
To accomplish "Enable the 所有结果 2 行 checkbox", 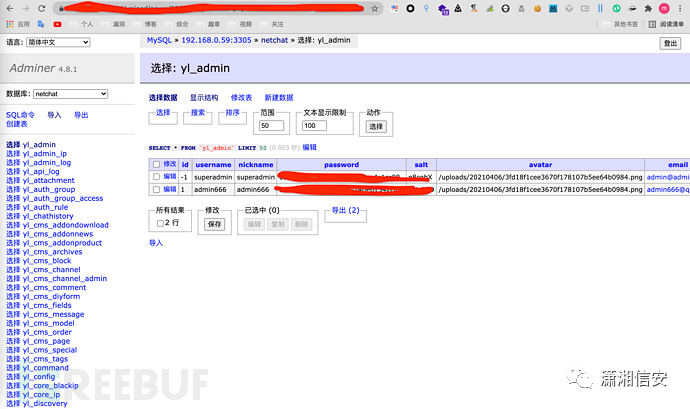I will point(160,223).
